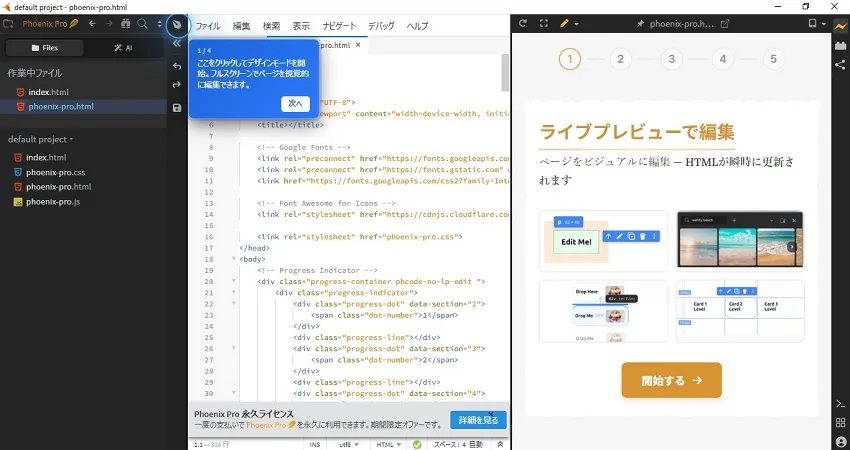
Task: Fold code at line 20 arrow
Action: coord(234,281)
